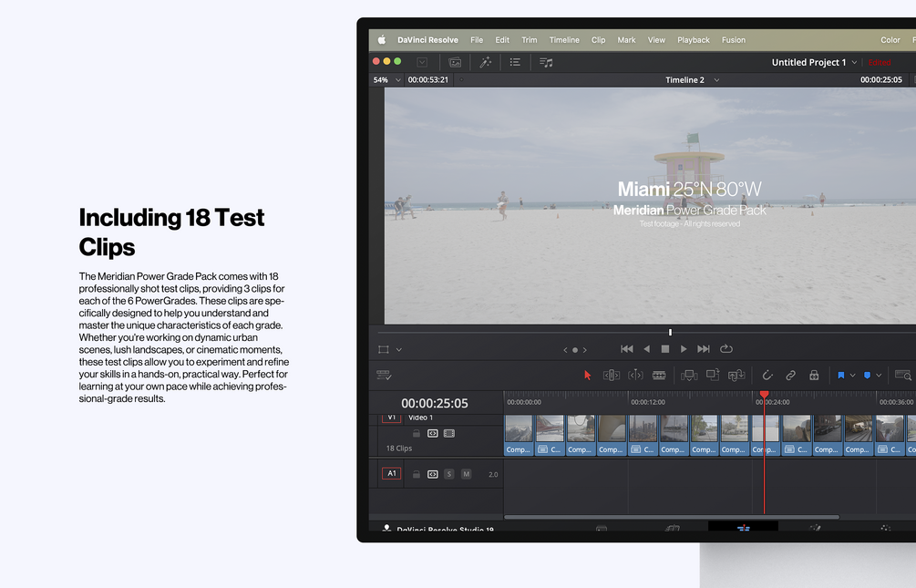
Task: Stop playback in the viewer
Action: pos(664,349)
